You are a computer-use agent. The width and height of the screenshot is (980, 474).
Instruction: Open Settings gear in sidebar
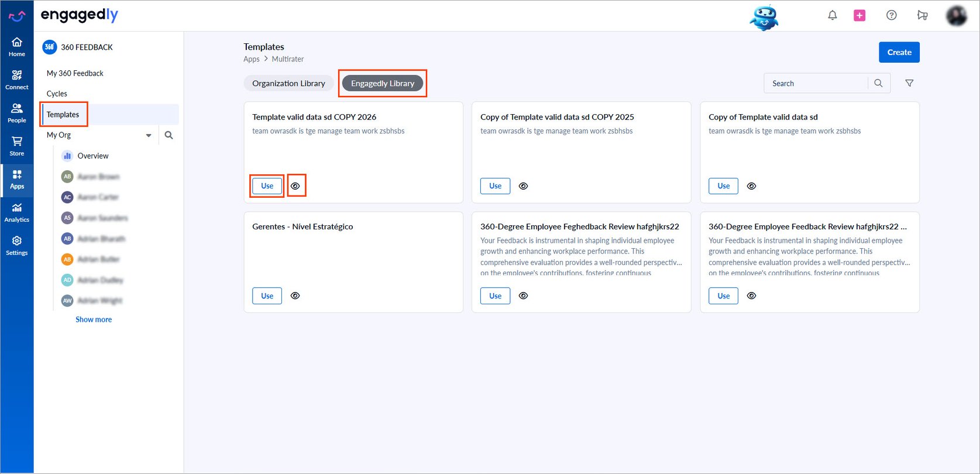pos(17,246)
